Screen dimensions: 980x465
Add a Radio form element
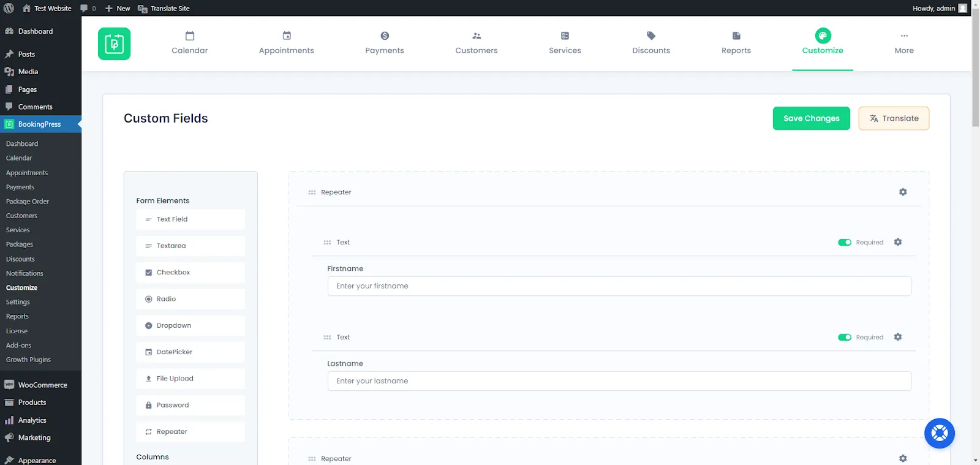click(190, 299)
